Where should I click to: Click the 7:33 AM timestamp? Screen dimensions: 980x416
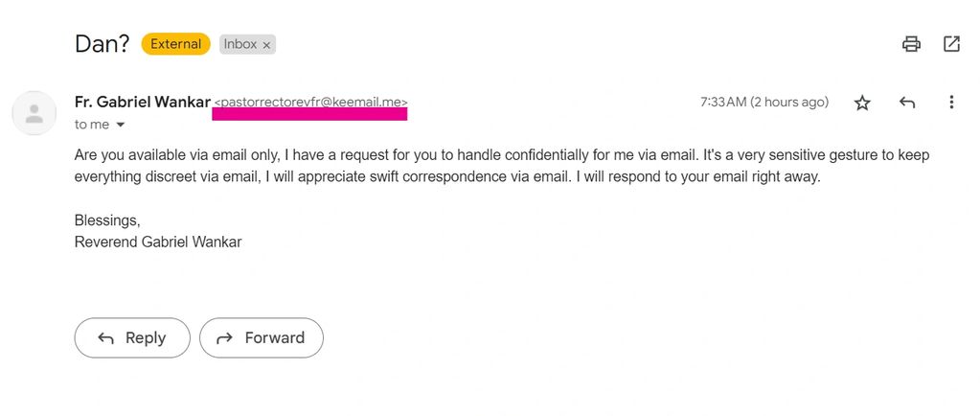(764, 102)
